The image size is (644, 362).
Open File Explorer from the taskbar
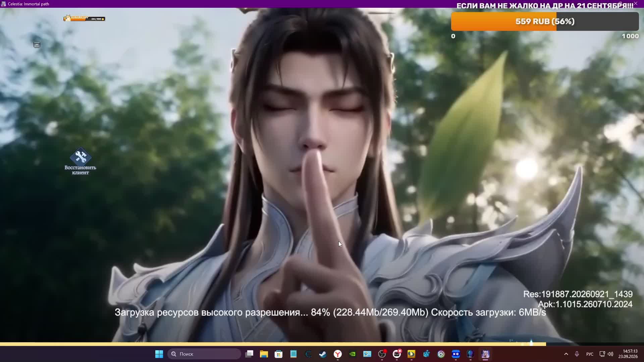pos(264,354)
